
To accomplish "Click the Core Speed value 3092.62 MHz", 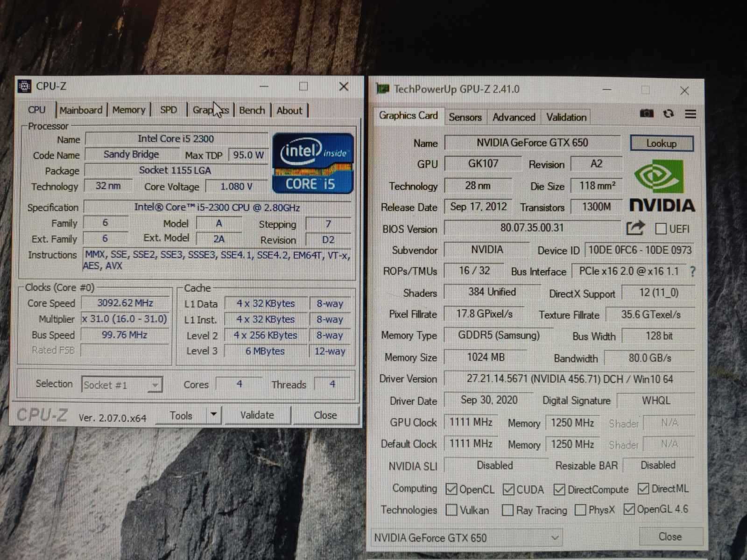I will [125, 303].
